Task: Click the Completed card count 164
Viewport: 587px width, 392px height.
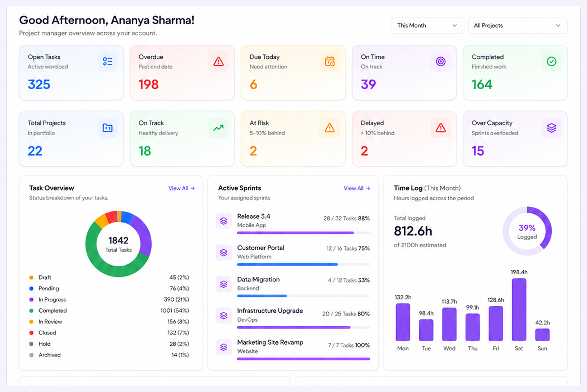Action: (482, 84)
